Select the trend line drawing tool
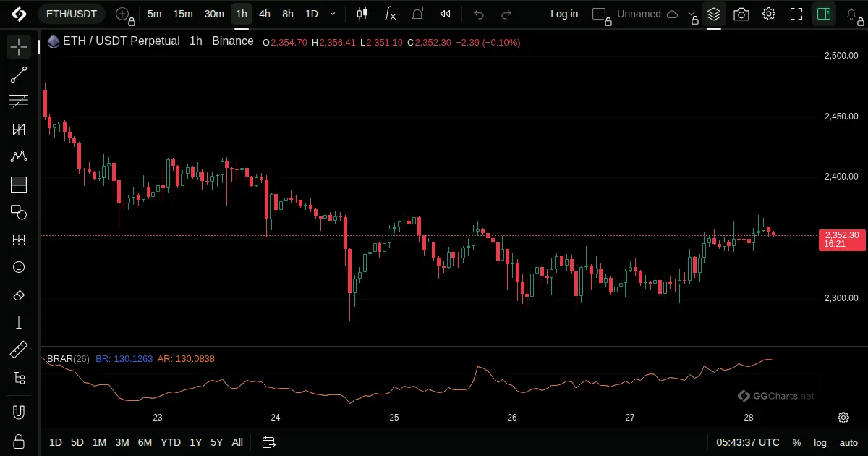868x456 pixels. [19, 75]
